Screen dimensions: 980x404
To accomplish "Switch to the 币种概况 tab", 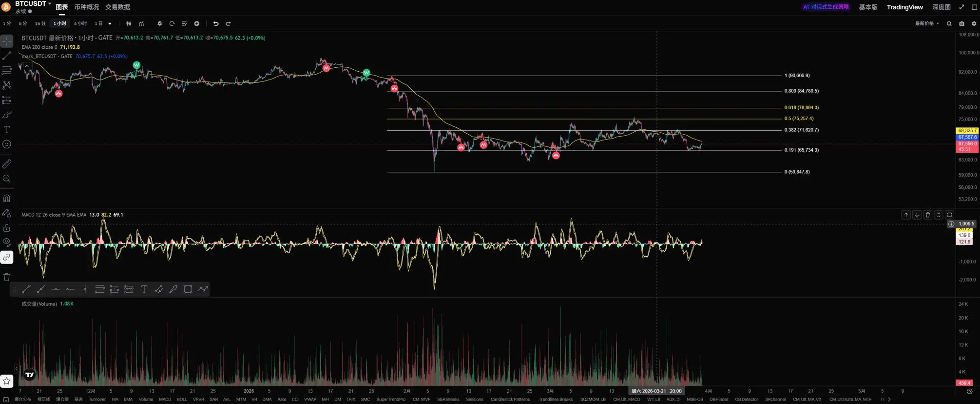I will point(86,7).
